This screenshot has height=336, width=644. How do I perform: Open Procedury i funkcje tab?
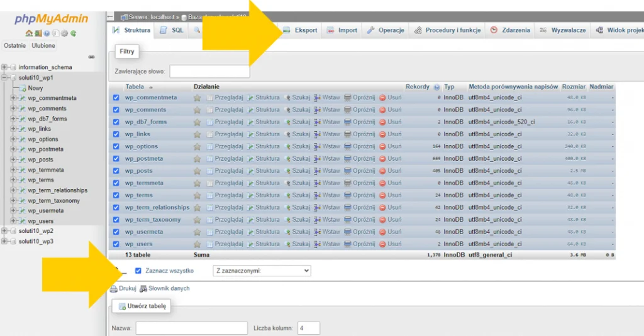tap(447, 30)
